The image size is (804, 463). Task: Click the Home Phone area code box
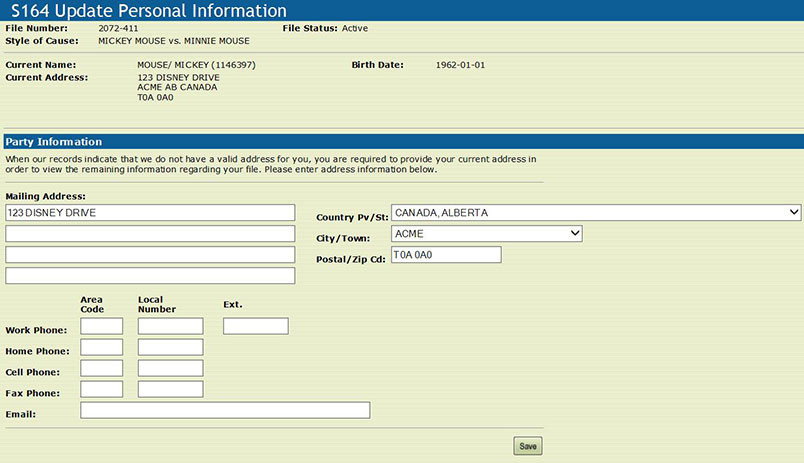click(102, 347)
